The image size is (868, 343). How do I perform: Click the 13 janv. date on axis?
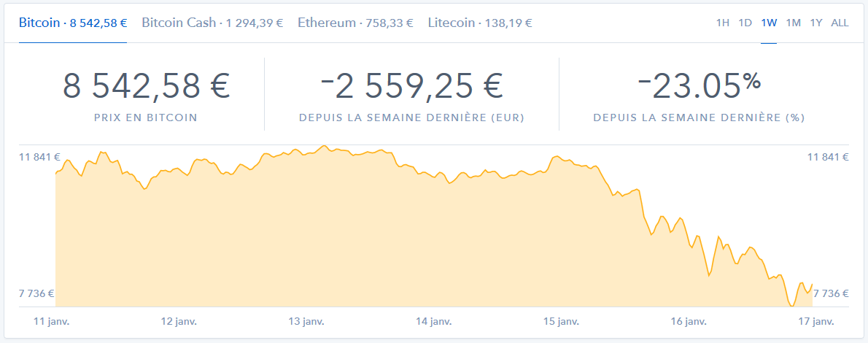pos(306,321)
